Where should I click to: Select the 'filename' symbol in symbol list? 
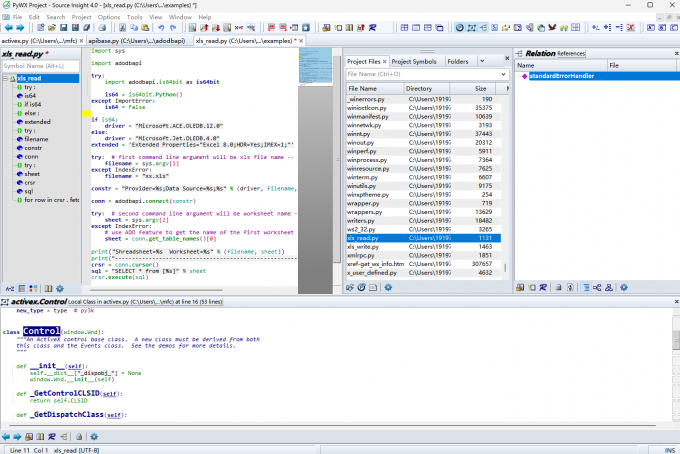tap(36, 139)
